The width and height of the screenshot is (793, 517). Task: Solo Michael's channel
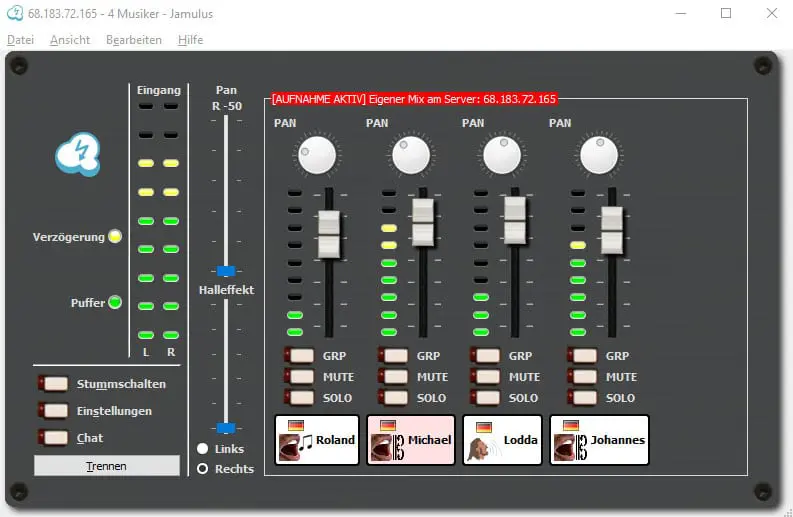[392, 398]
